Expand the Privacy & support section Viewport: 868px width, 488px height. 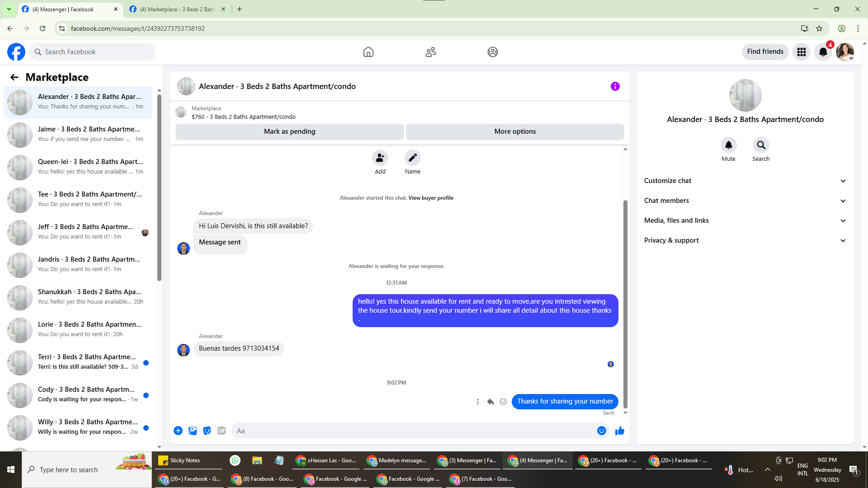[x=745, y=240]
